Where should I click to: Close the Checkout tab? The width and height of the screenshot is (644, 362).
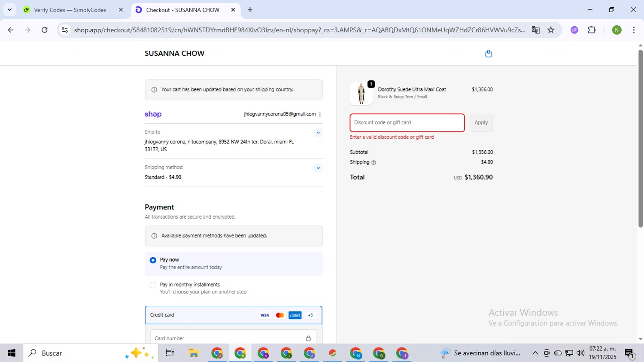(x=233, y=10)
